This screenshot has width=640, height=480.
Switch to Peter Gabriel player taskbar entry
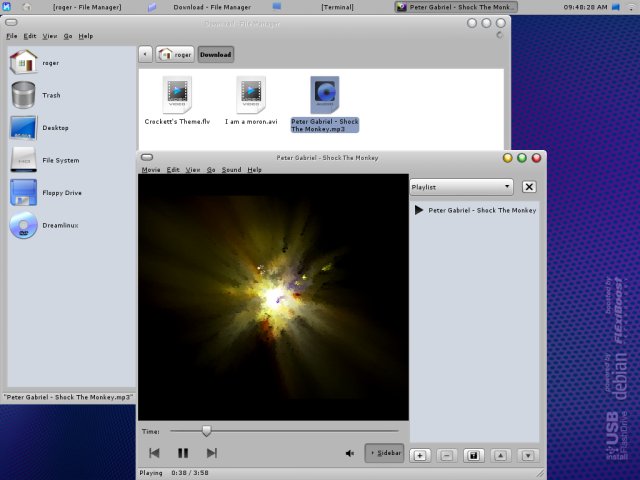456,7
